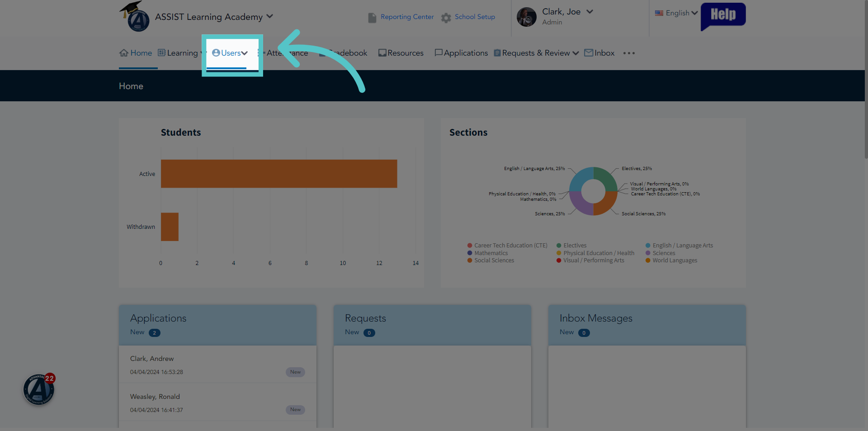Image resolution: width=868 pixels, height=431 pixels.
Task: Expand the ASSIST Learning Academy school dropdown
Action: click(270, 16)
